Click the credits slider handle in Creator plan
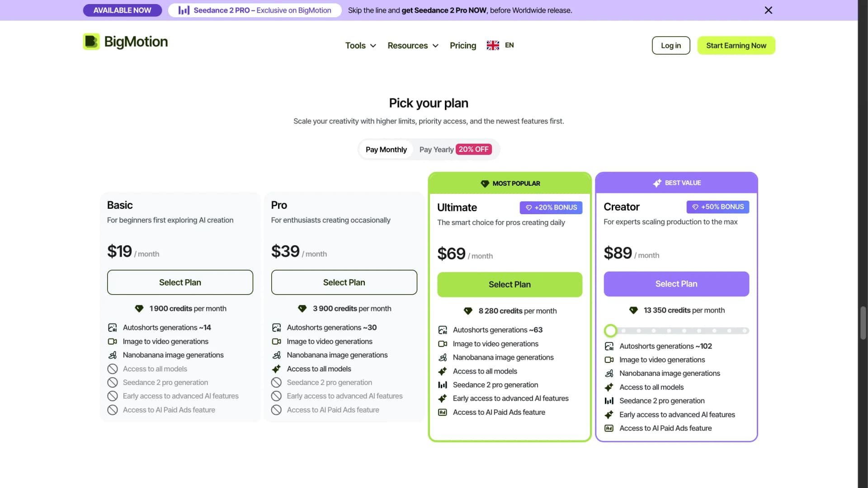This screenshot has height=488, width=868. click(x=610, y=330)
